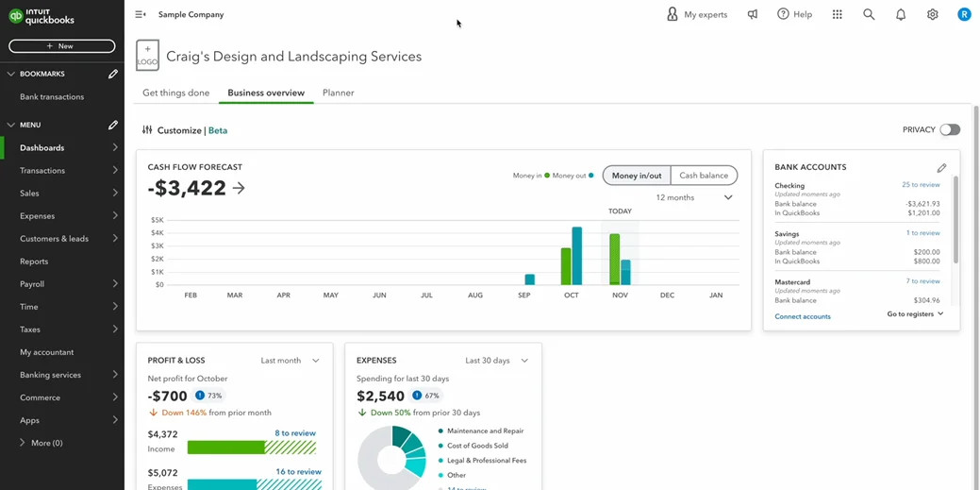Screen dimensions: 980x490
Task: Open the Profit & Loss Last month dropdown
Action: click(291, 361)
